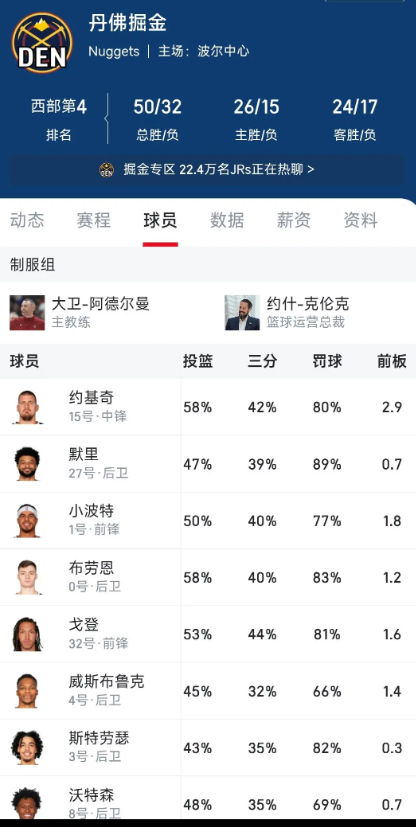The image size is (416, 827).
Task: Select the 数据 tab
Action: [x=227, y=220]
